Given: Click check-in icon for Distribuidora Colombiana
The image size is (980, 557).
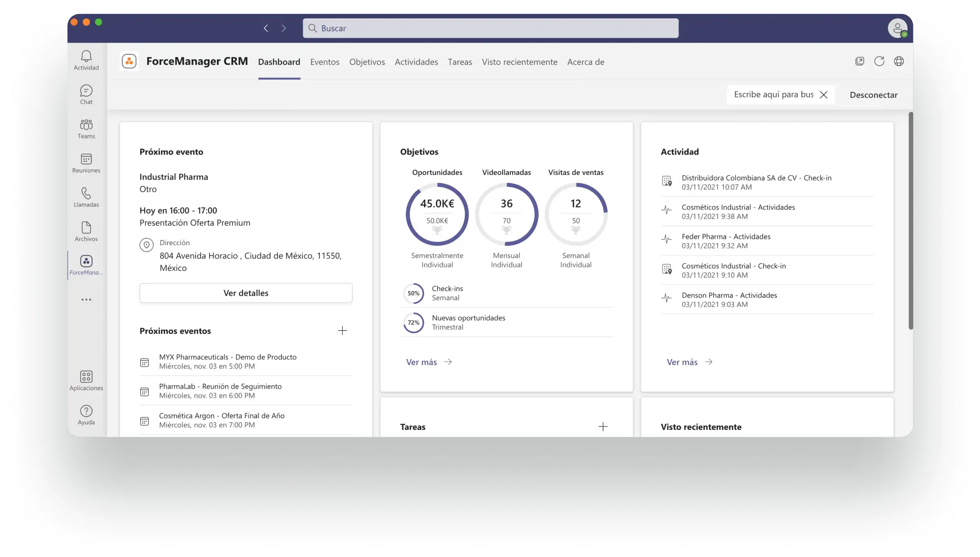Looking at the screenshot, I should [667, 181].
